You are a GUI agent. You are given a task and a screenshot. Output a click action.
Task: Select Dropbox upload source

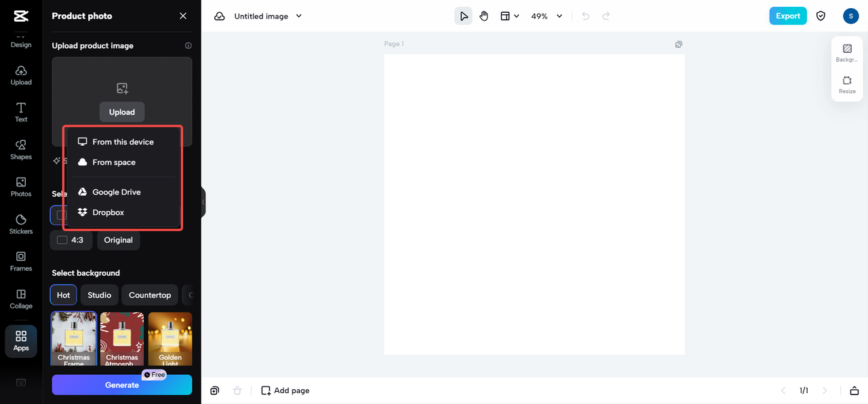coord(123,212)
